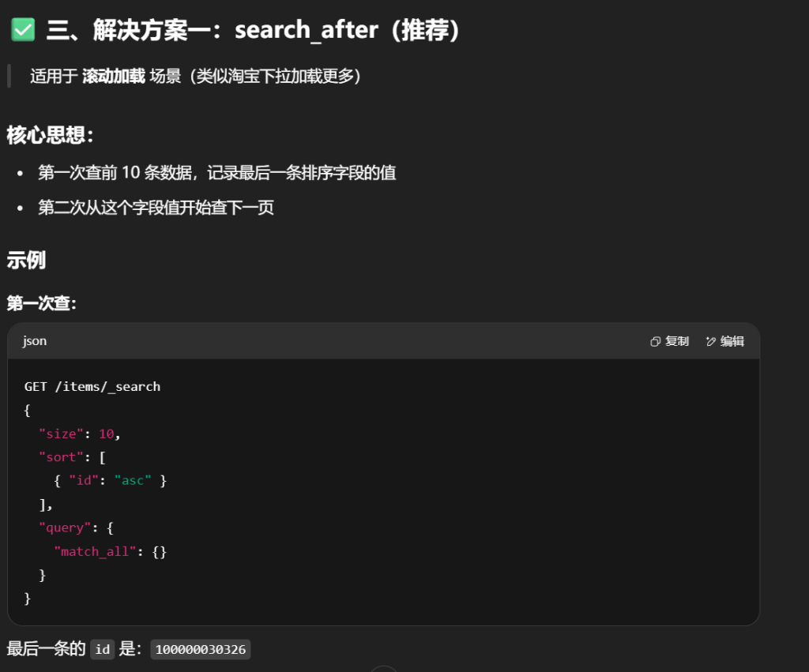Click the scroll-to-bottom circle at page bottom
Screen dimensions: 809x672
(384, 669)
